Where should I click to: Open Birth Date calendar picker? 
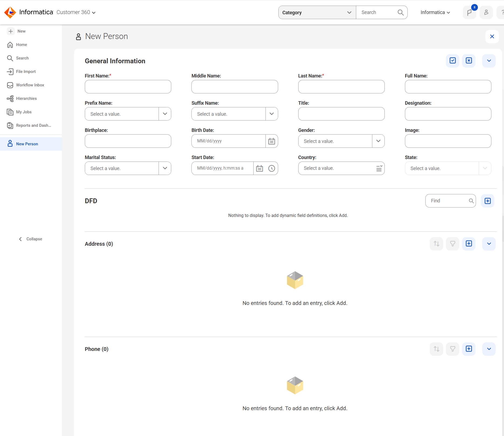coord(272,141)
